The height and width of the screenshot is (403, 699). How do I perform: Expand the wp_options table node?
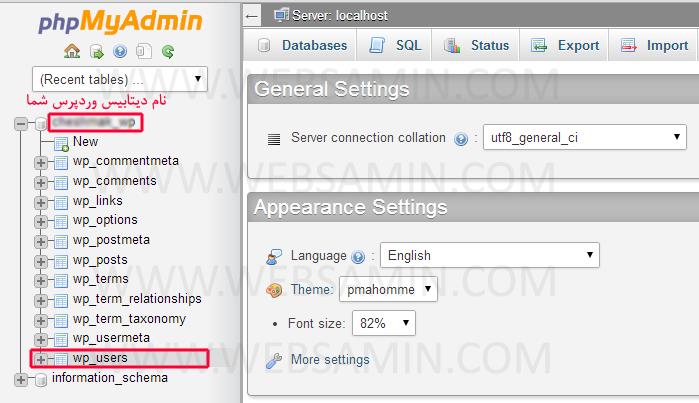pos(41,222)
